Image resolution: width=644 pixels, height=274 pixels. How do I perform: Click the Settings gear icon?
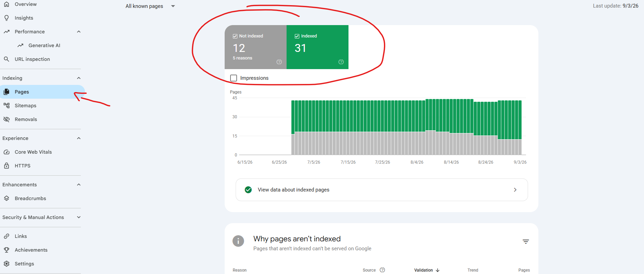pos(7,264)
